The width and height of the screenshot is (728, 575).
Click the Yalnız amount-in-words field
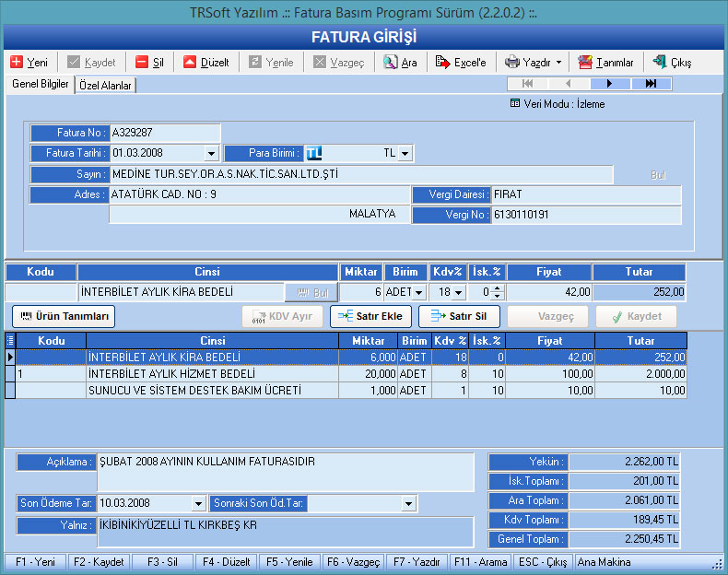(x=286, y=532)
